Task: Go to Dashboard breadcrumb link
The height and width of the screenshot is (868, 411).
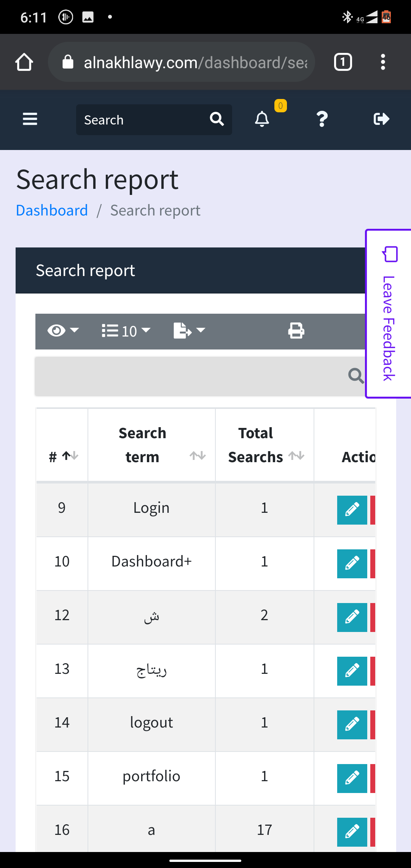Action: (x=52, y=211)
